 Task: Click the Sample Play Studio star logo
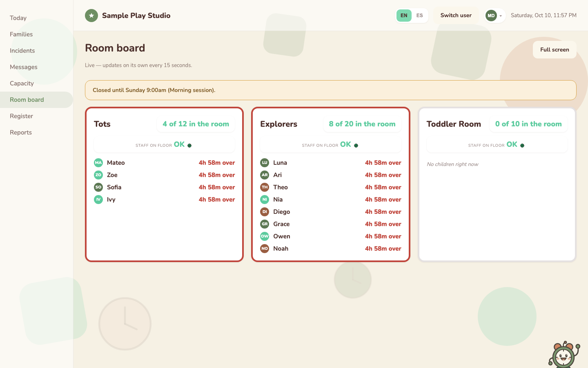[x=91, y=16]
